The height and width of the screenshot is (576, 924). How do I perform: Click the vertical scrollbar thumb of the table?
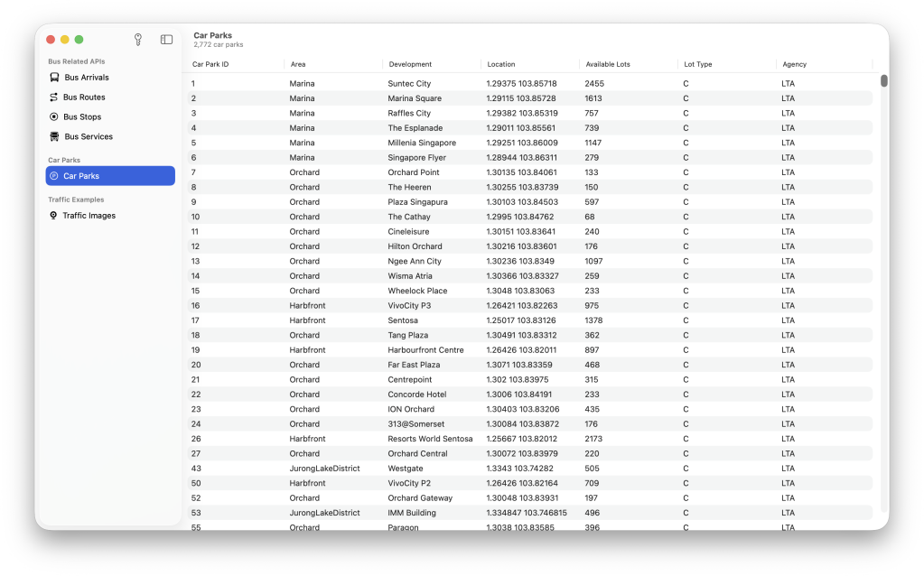tap(884, 80)
